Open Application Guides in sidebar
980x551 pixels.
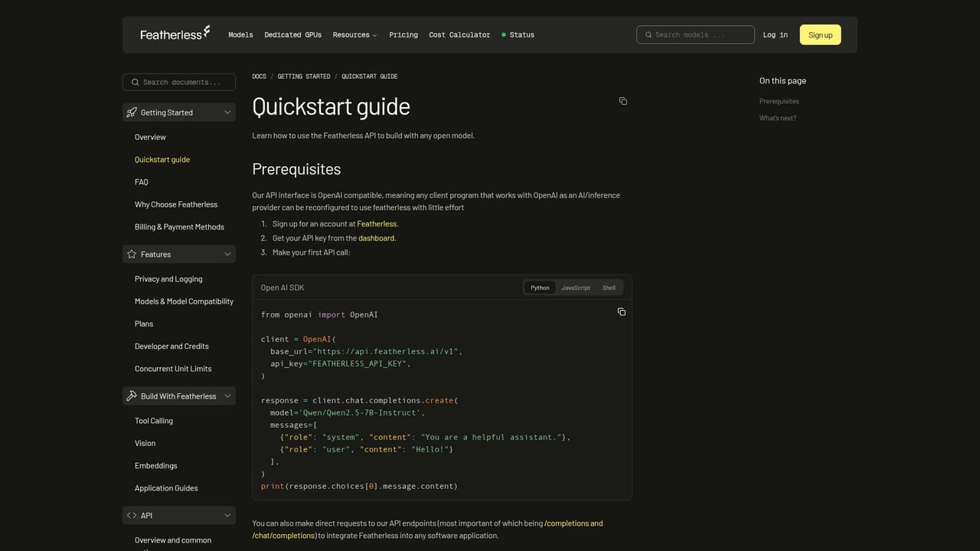tap(166, 488)
